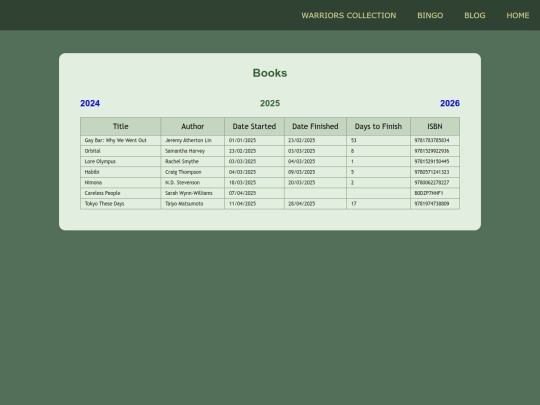The width and height of the screenshot is (540, 405).
Task: Click the Date Finished column header
Action: coord(315,126)
